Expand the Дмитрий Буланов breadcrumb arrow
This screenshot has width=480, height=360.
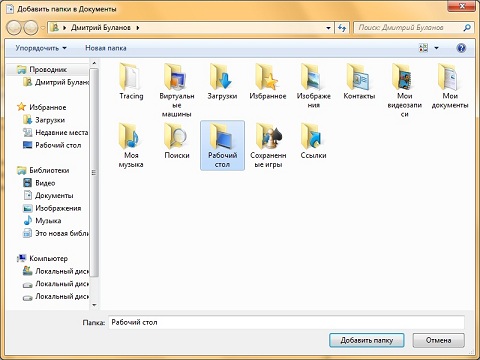138,28
